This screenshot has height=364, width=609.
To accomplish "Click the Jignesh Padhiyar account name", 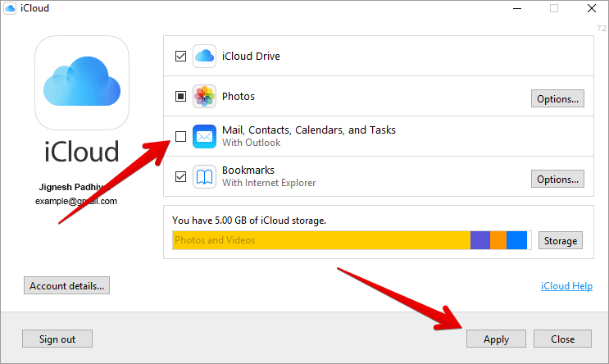I will [x=75, y=187].
